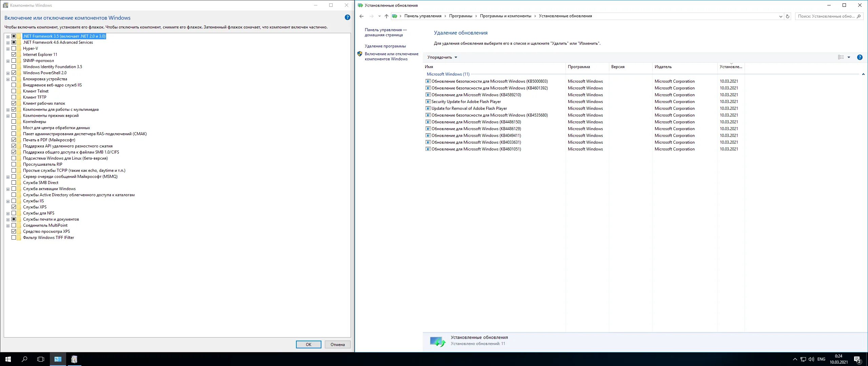Expand the Службы IIS tree node
868x366 pixels.
(8, 201)
